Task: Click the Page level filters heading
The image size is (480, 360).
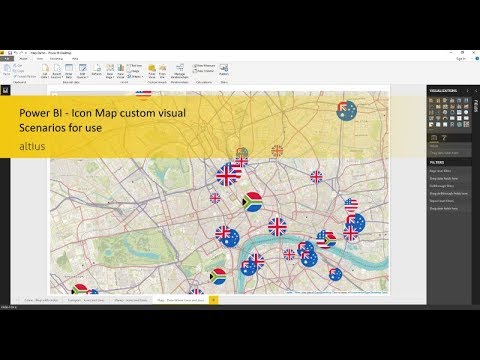Action: [x=440, y=171]
